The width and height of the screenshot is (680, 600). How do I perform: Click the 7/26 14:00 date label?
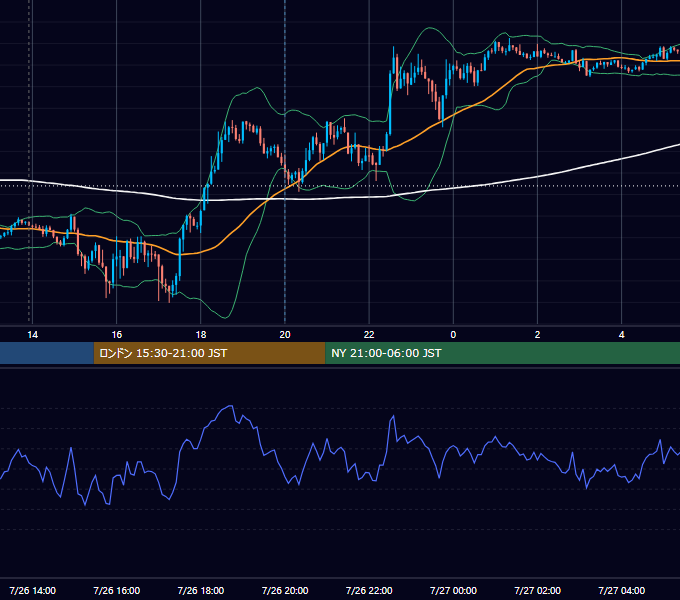pos(33,590)
